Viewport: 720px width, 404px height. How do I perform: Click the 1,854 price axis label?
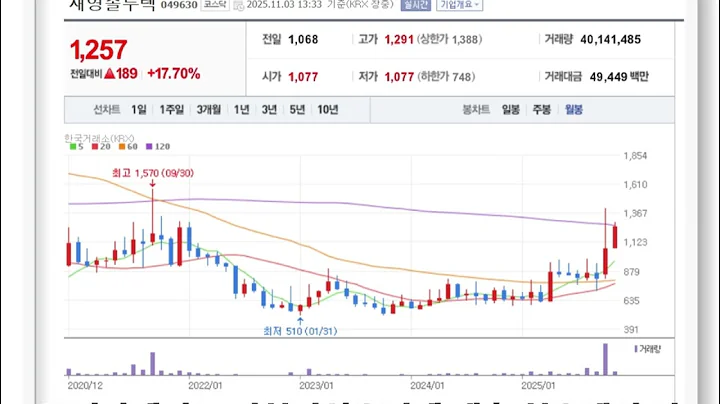pos(635,156)
